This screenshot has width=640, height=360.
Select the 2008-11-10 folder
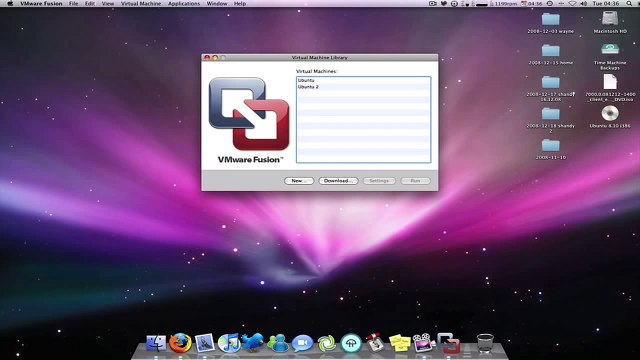551,145
